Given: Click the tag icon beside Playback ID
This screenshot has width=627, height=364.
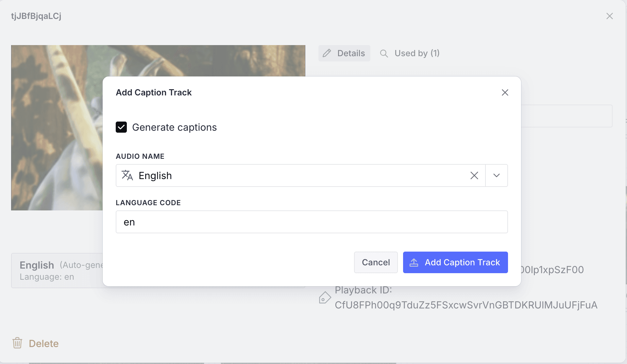Looking at the screenshot, I should (x=325, y=298).
